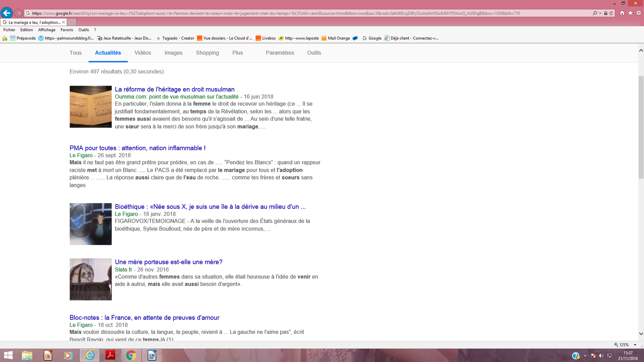Viewport: 644px width, 362px height.
Task: Open the Favorites star icon
Action: tap(630, 13)
